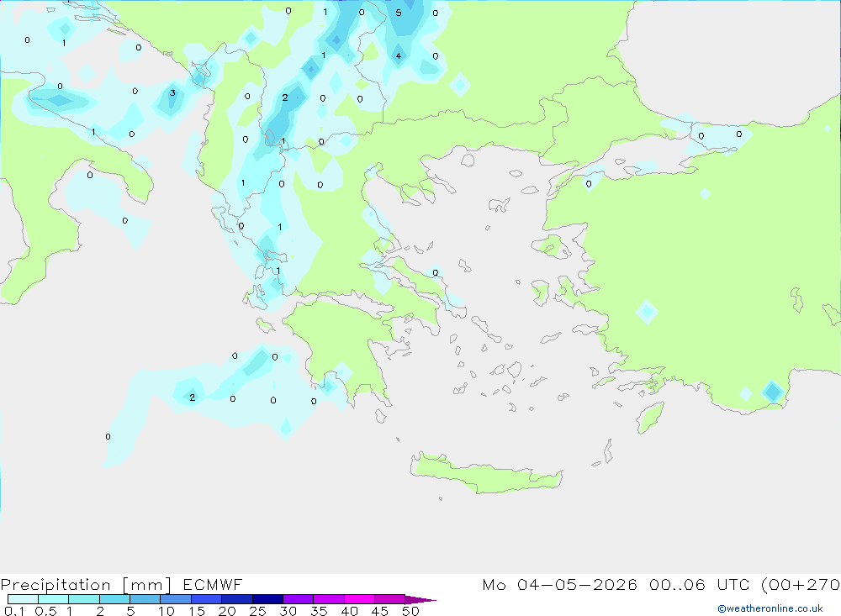Click the 35–40 mm purple legend swatch

[x=328, y=599]
